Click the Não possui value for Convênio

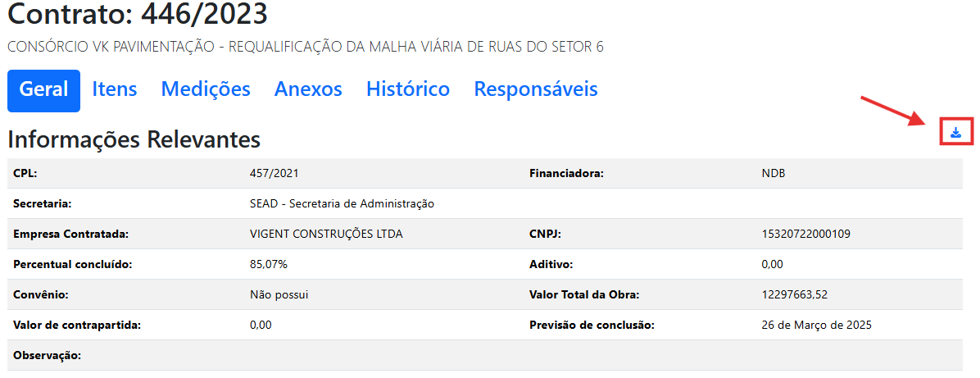pyautogui.click(x=279, y=295)
